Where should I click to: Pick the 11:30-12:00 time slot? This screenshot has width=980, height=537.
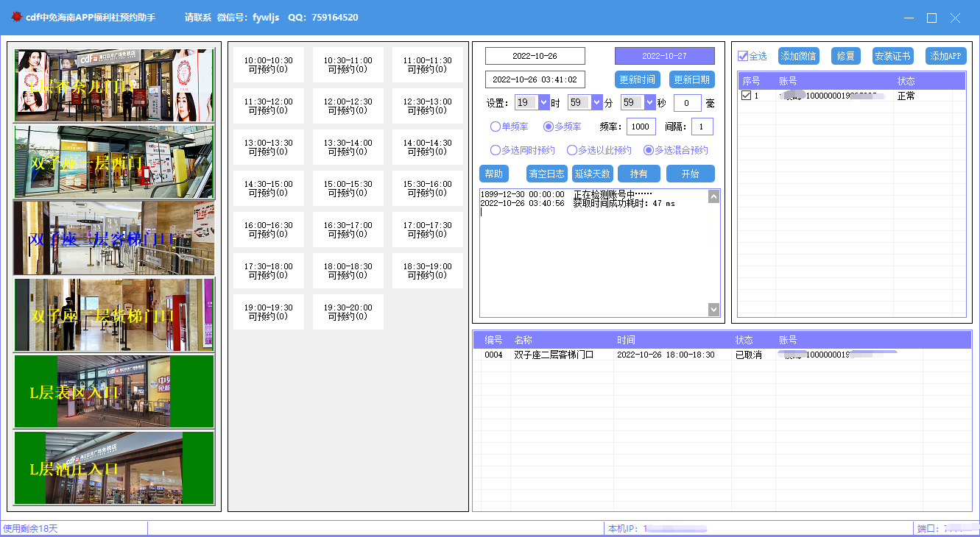click(x=269, y=106)
